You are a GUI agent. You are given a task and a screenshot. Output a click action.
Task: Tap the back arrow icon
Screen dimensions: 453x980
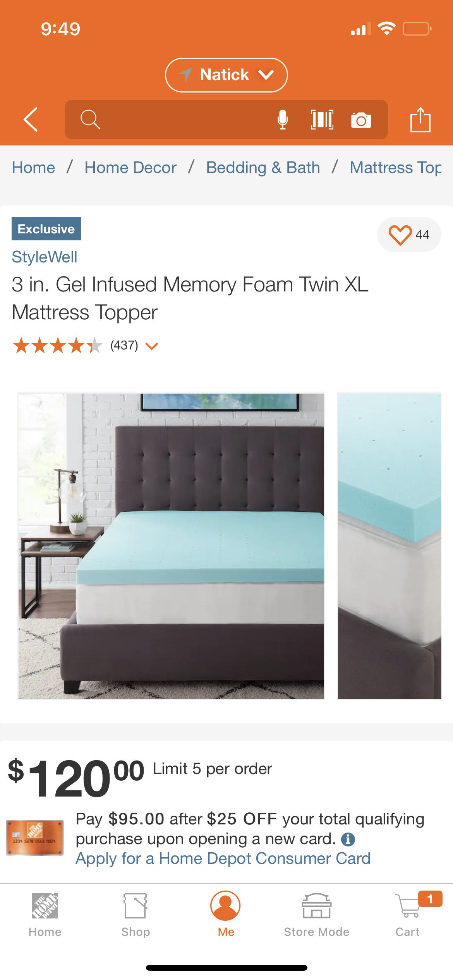[x=31, y=120]
